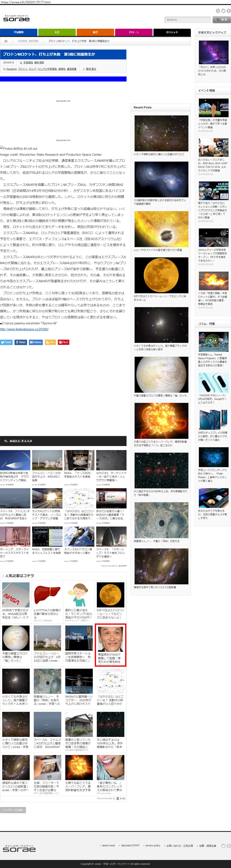Click the home icon in breadcrumb
This screenshot has width=231, height=868.
click(x=6, y=41)
